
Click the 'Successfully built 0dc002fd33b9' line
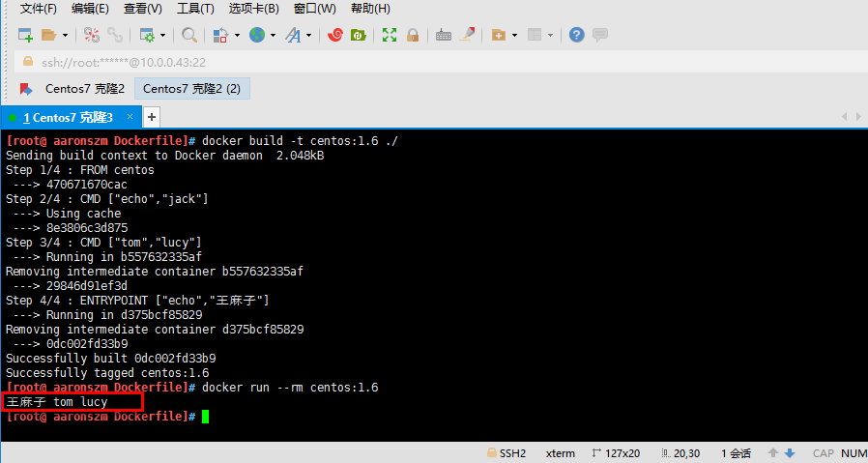[111, 359]
